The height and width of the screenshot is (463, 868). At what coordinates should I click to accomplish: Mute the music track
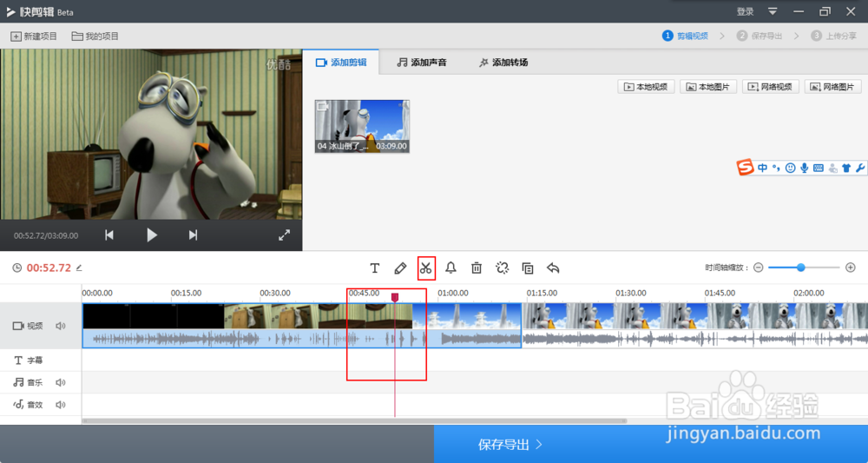tap(61, 383)
